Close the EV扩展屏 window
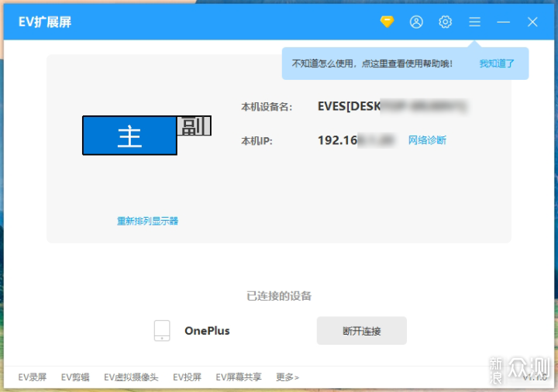558x392 pixels. tap(532, 22)
